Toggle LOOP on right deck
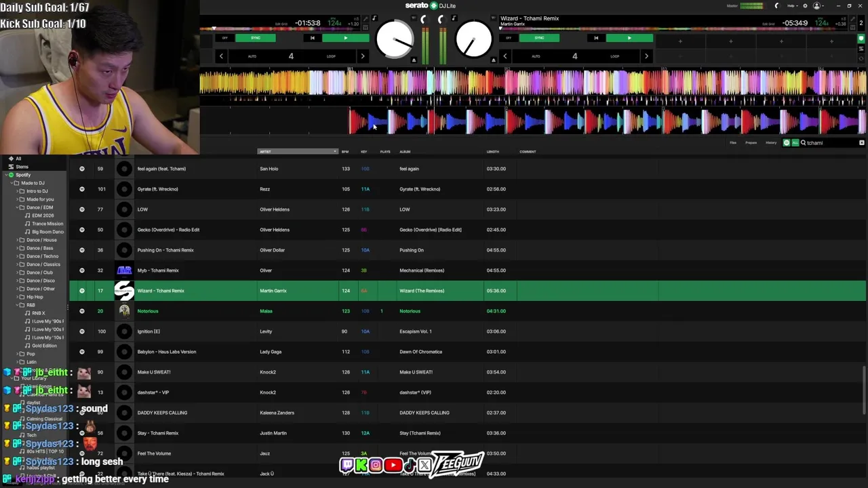Viewport: 868px width, 488px height. coord(614,56)
